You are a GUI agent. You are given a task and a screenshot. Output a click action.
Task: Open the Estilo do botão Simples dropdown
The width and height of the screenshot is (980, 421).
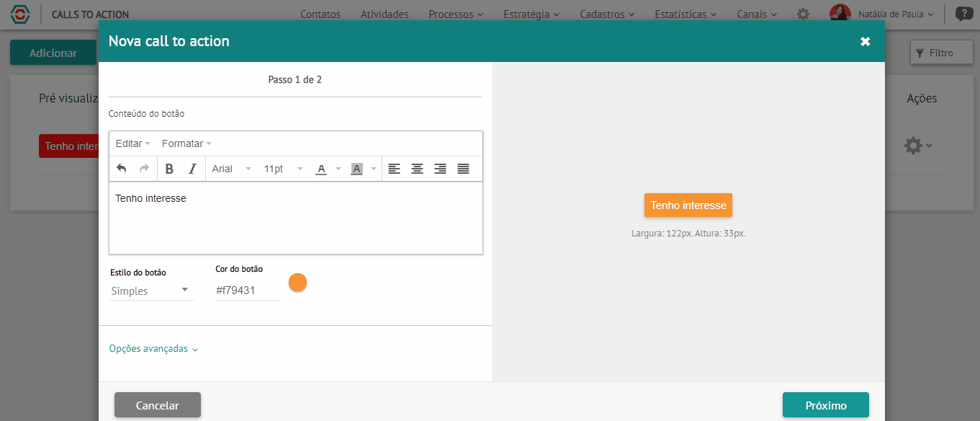coord(151,291)
